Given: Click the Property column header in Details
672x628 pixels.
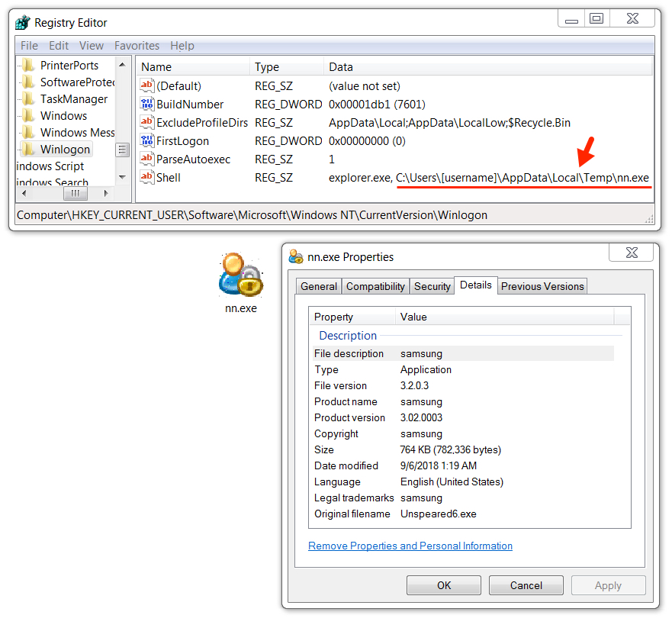Looking at the screenshot, I should pyautogui.click(x=352, y=317).
